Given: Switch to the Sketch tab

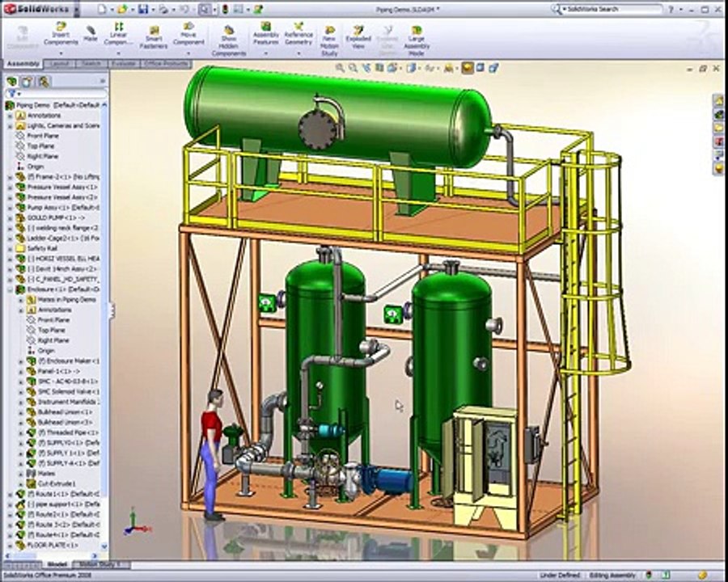Looking at the screenshot, I should (91, 64).
